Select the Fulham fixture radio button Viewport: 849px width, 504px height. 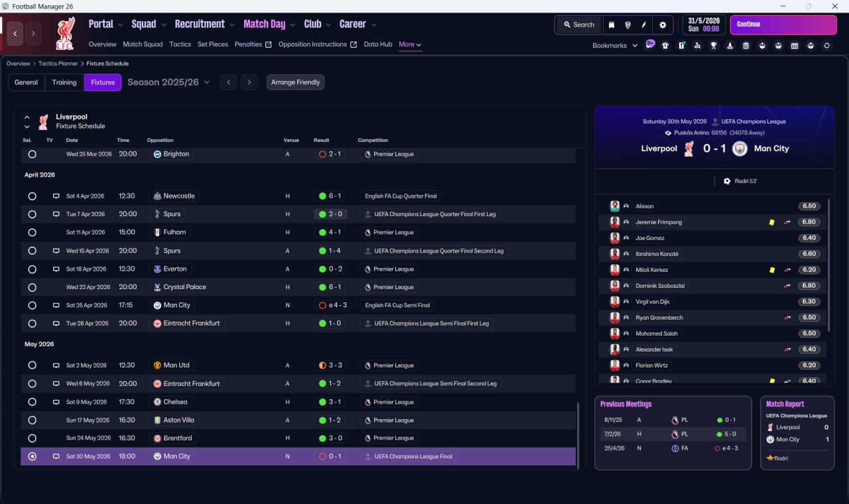[x=32, y=233]
